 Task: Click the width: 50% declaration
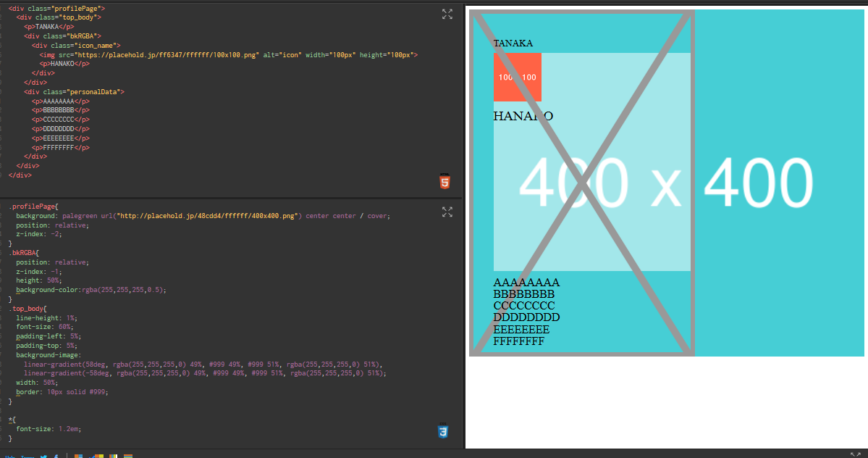[x=37, y=383]
